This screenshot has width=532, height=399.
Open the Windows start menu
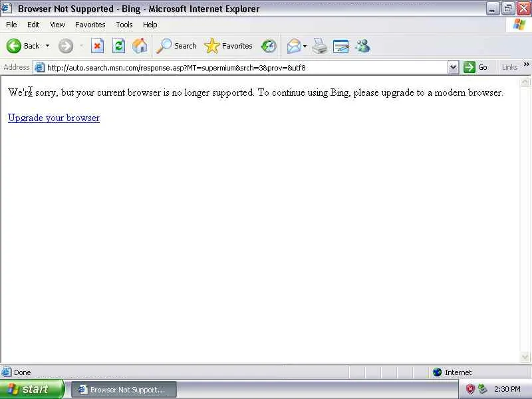[32, 389]
